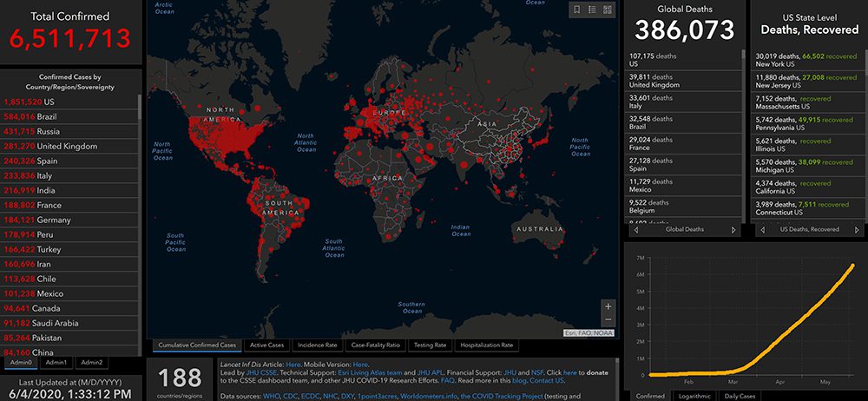Click the info text panel scrollbar

point(618,379)
